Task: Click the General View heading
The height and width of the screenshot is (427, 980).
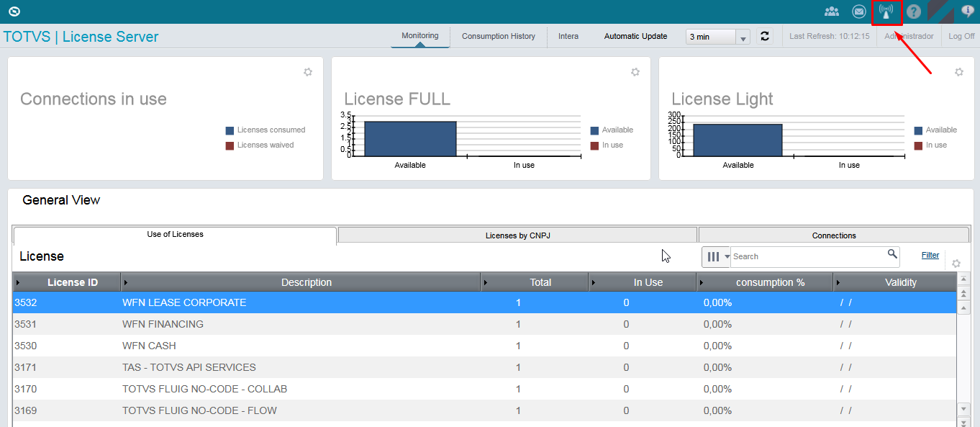Action: pyautogui.click(x=61, y=200)
